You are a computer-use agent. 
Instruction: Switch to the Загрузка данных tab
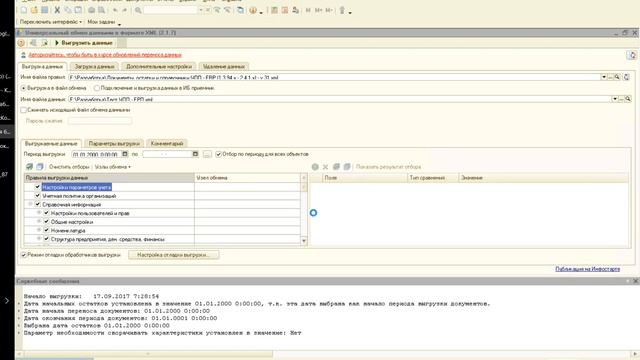(94, 66)
